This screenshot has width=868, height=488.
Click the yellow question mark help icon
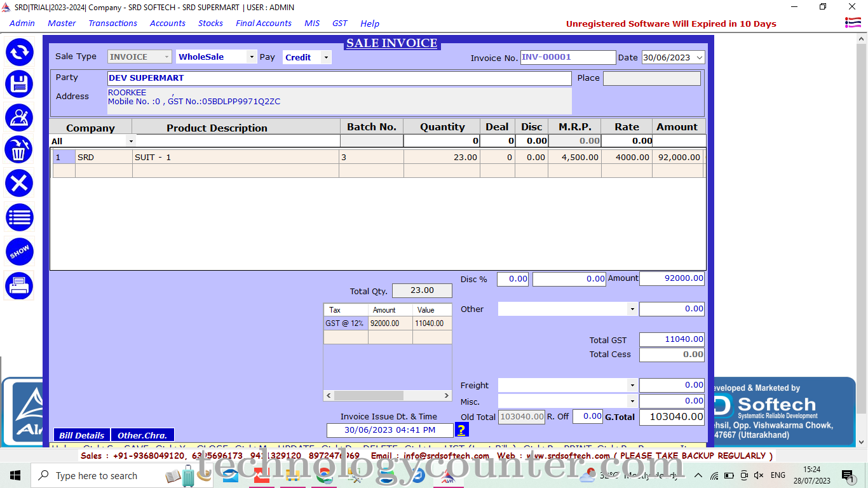[462, 430]
